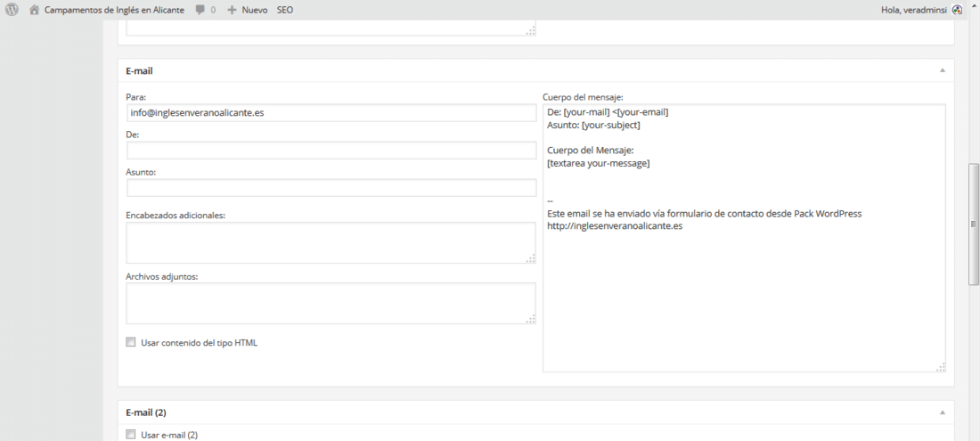This screenshot has width=980, height=441.
Task: Collapse the E-mail (2) panel arrow
Action: pos(943,412)
